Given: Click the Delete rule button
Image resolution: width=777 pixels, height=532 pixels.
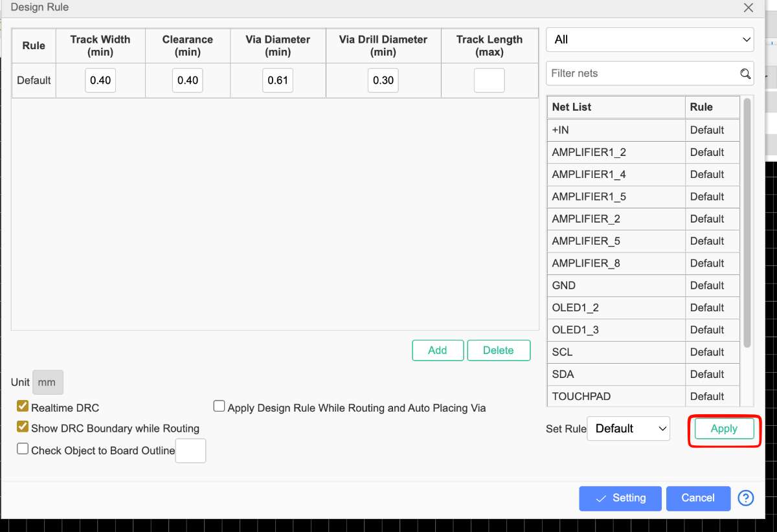Looking at the screenshot, I should pos(499,350).
